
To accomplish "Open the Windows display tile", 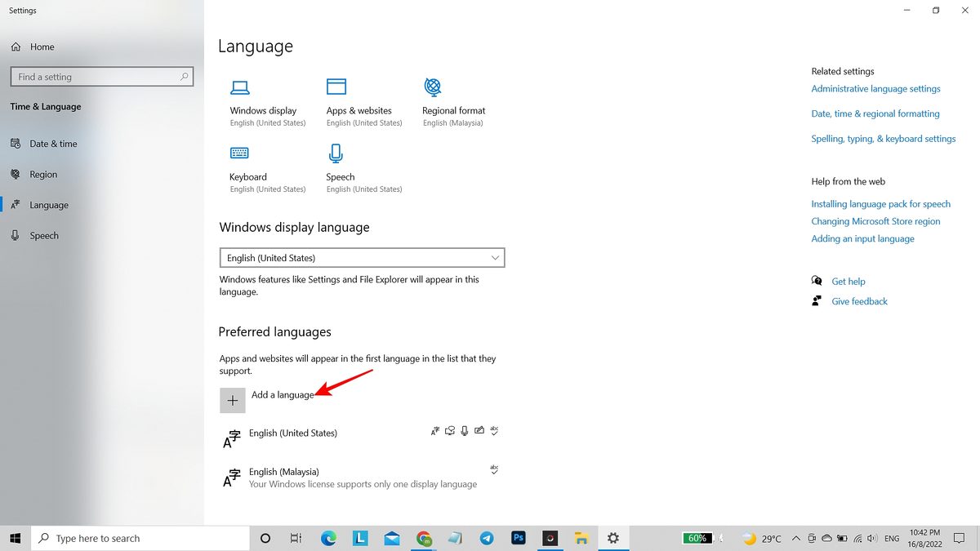I will (x=267, y=103).
